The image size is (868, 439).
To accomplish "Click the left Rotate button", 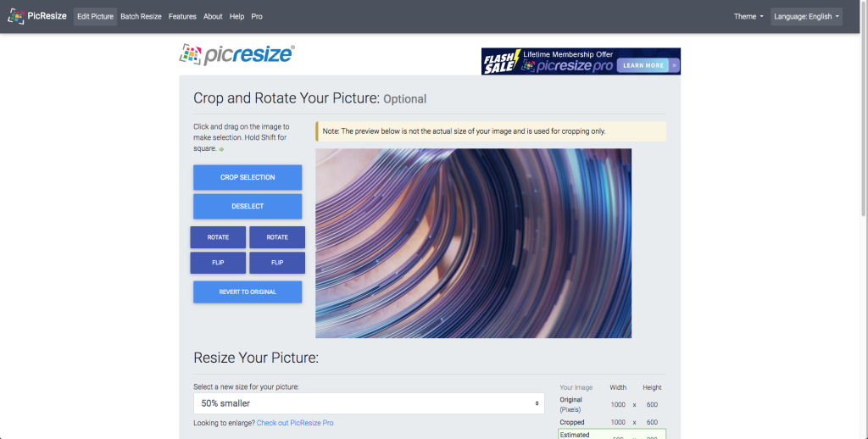I will click(x=218, y=237).
